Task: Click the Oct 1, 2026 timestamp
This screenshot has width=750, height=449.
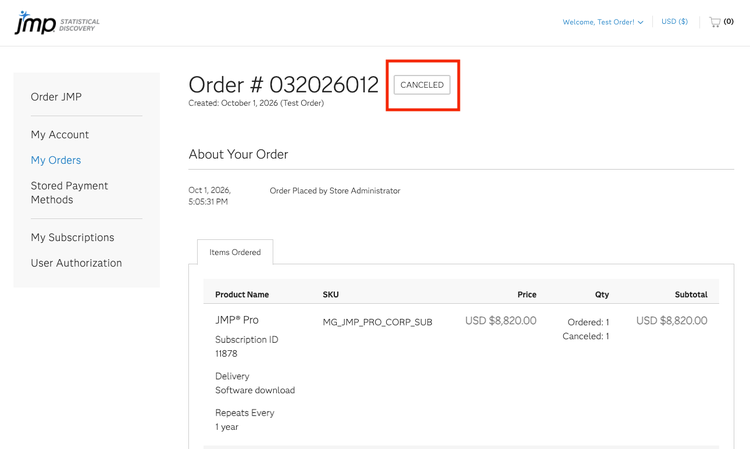Action: (x=210, y=196)
